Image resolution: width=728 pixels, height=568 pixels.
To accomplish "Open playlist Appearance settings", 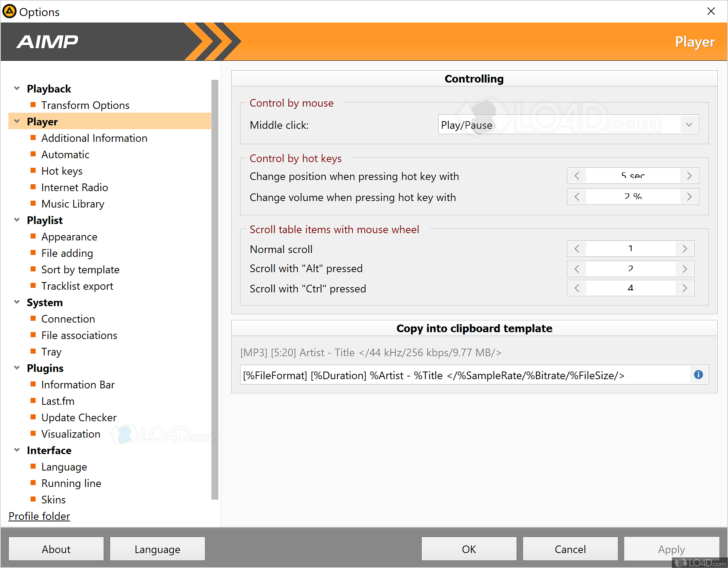I will click(69, 237).
